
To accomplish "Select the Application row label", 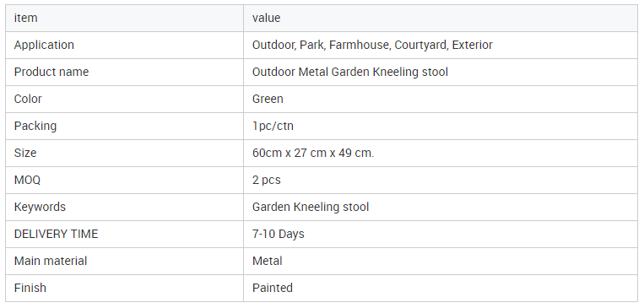I will 44,45.
